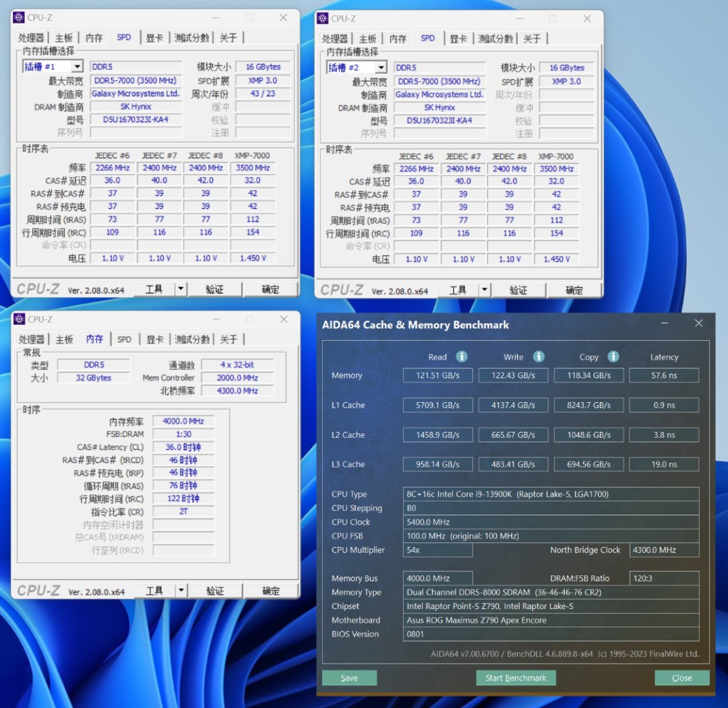Click 大小 32 GBytes value in memory window
This screenshot has height=708, width=728.
tap(93, 378)
